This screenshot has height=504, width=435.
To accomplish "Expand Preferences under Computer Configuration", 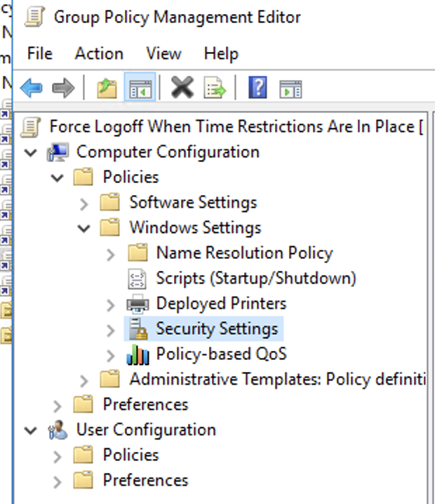I will (58, 406).
